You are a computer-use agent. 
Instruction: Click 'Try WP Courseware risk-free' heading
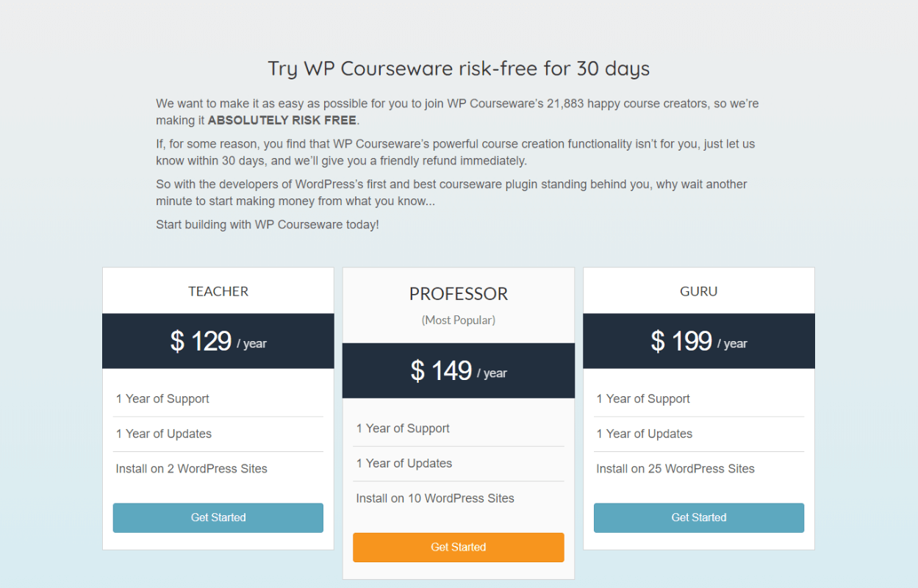click(x=459, y=69)
